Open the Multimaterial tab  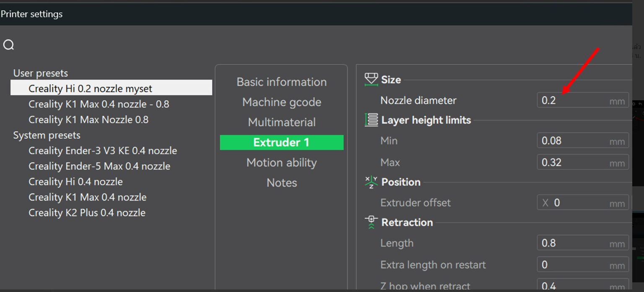pos(281,122)
